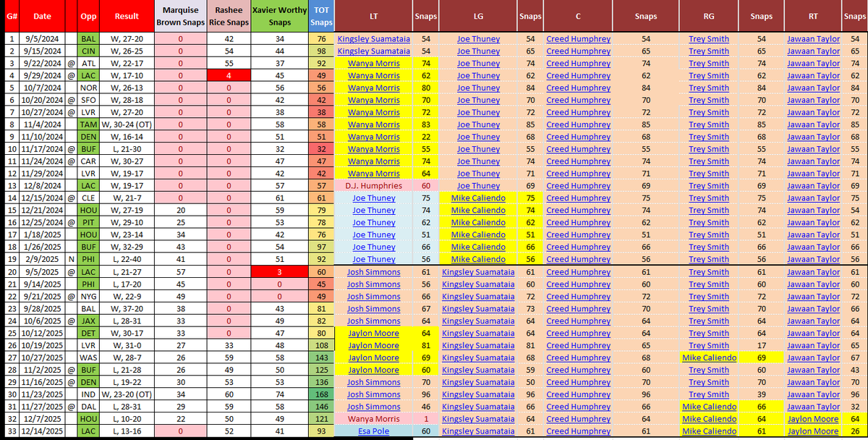
Task: Select the date 12/25/2024
Action: [43, 223]
